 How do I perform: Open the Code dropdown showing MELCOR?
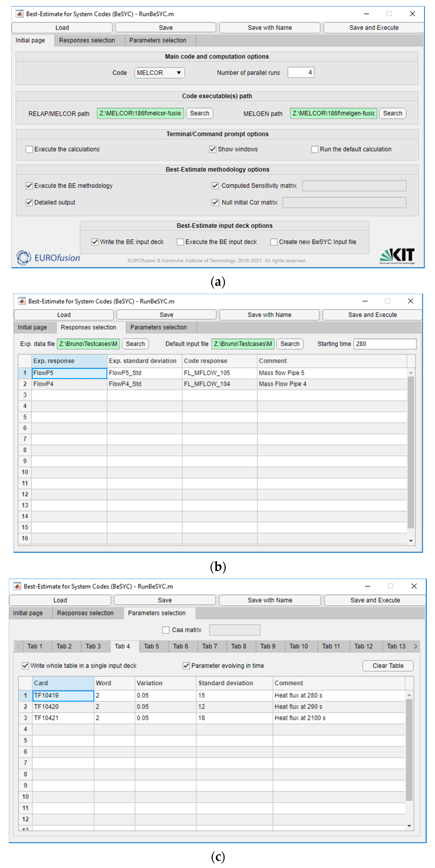[159, 73]
